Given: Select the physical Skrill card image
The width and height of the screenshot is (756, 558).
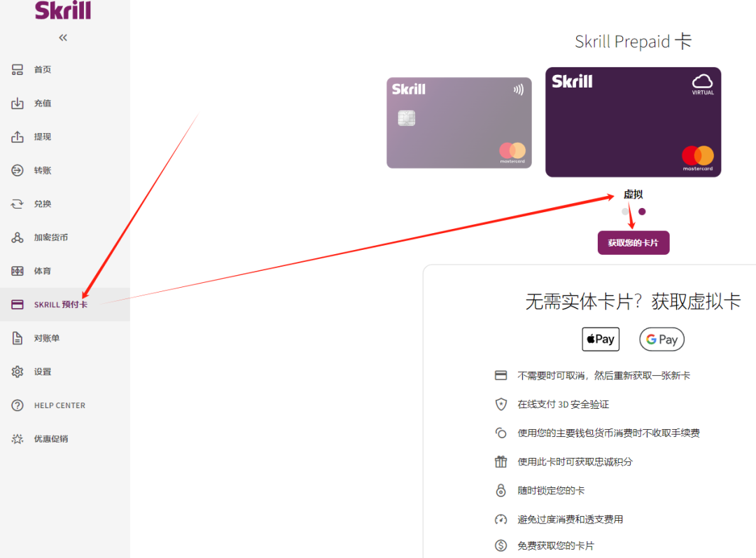Looking at the screenshot, I should [459, 123].
